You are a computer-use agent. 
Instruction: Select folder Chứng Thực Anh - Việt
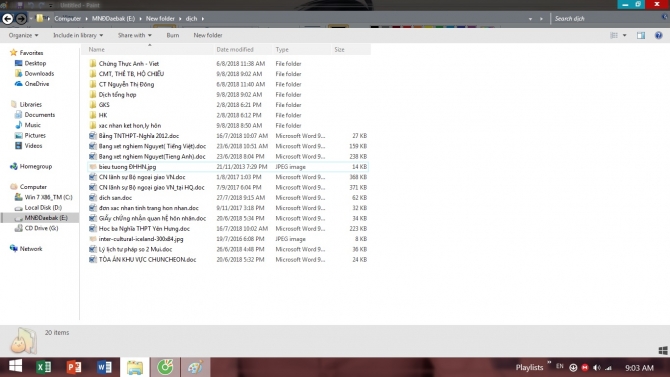tap(129, 64)
